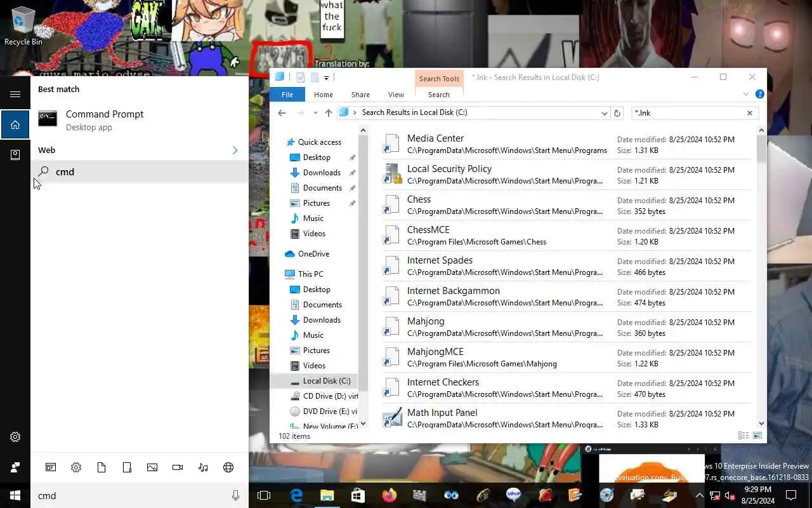812x508 pixels.
Task: Filter search results by Music
Action: point(203,467)
